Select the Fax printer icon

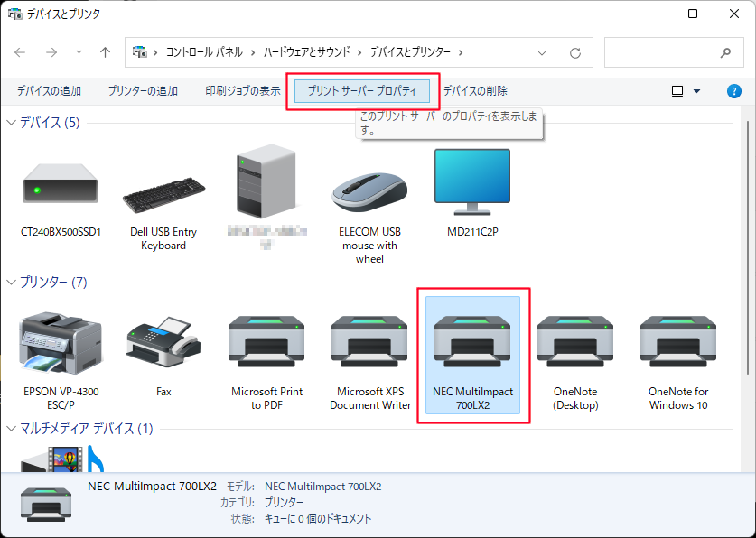(163, 341)
